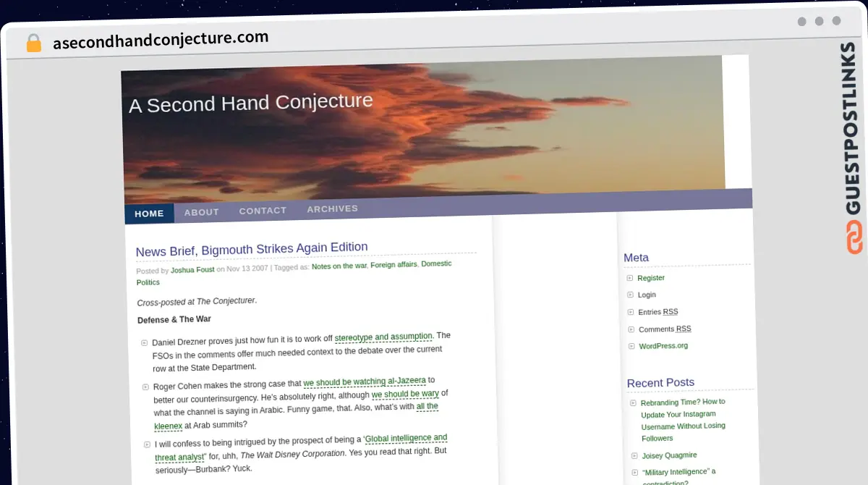Screen dimensions: 868x485
Task: Click the Cross-posted at The Conjecturer text
Action: (197, 301)
